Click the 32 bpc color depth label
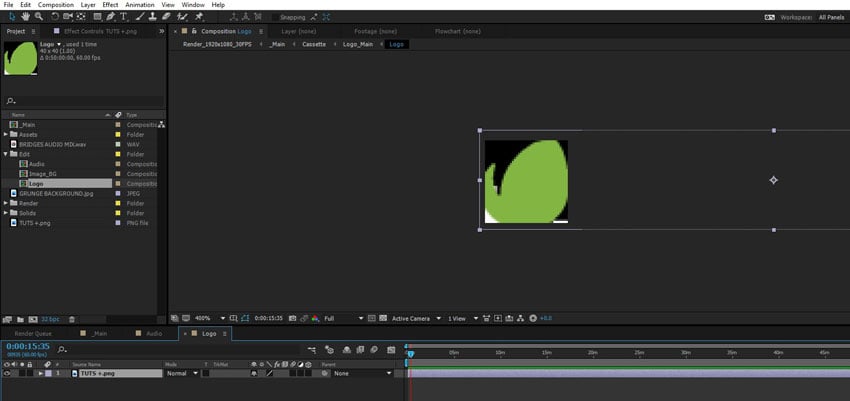This screenshot has width=850, height=401. coord(50,319)
